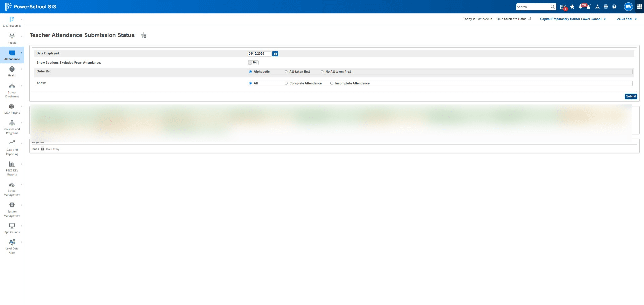Screen dimensions: 644x305
Task: Open the print icon in header
Action: click(606, 7)
